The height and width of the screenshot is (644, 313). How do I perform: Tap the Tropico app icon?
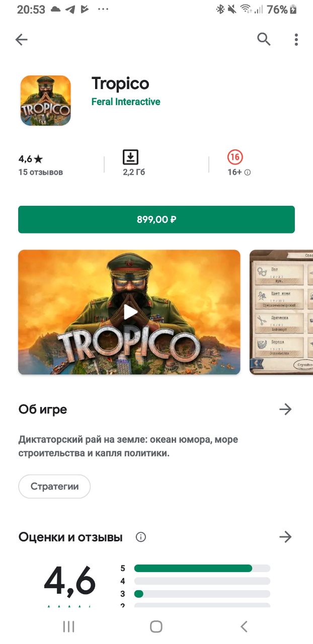[x=46, y=100]
